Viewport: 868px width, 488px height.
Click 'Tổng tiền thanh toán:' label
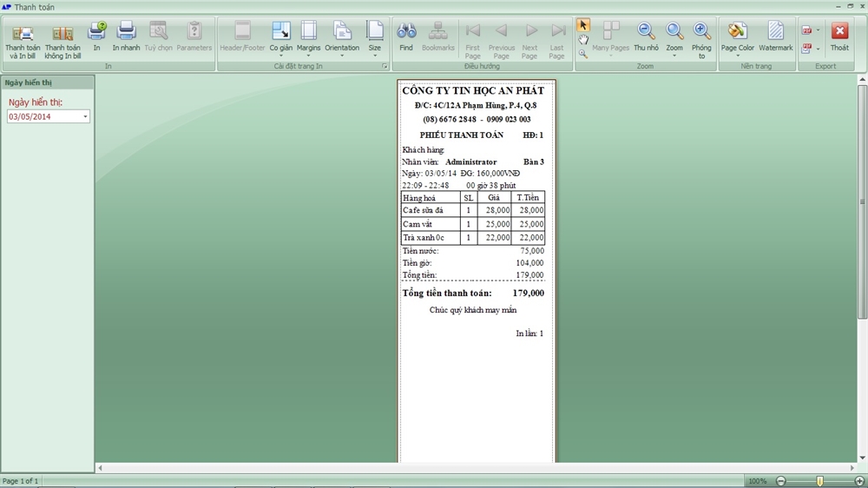pos(447,293)
